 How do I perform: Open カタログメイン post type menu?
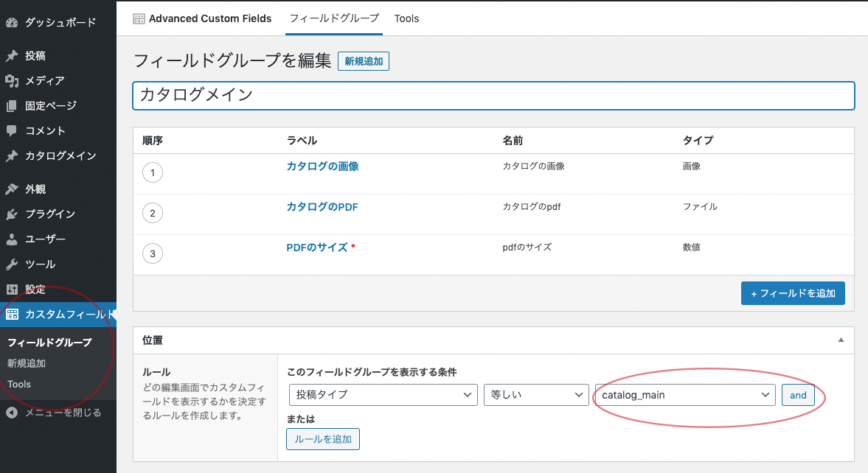[60, 156]
